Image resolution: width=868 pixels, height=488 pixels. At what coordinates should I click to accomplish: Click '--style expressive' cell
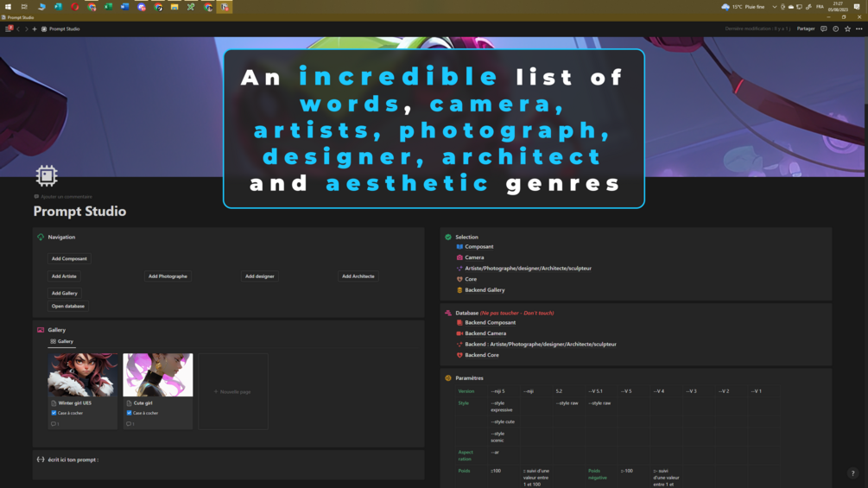coord(502,407)
